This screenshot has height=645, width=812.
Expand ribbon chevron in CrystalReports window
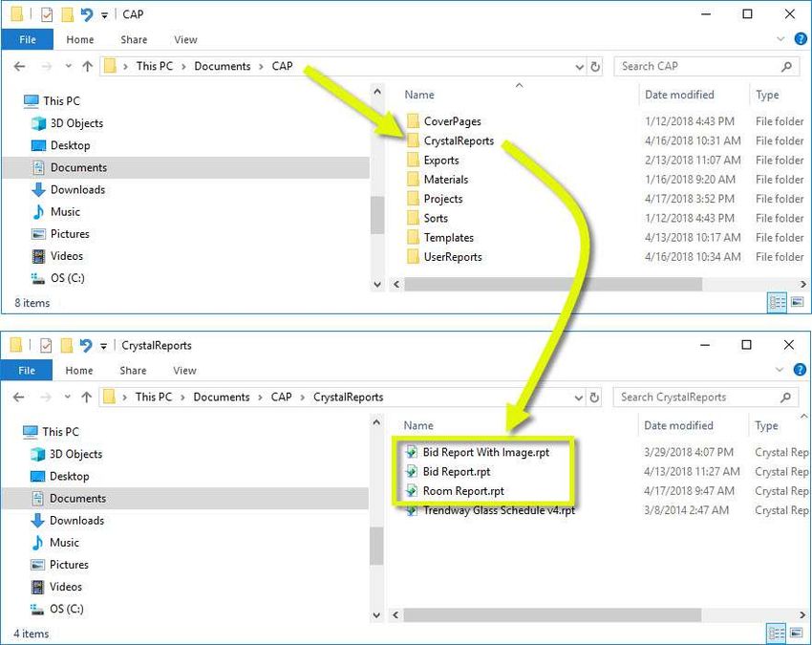click(x=780, y=370)
